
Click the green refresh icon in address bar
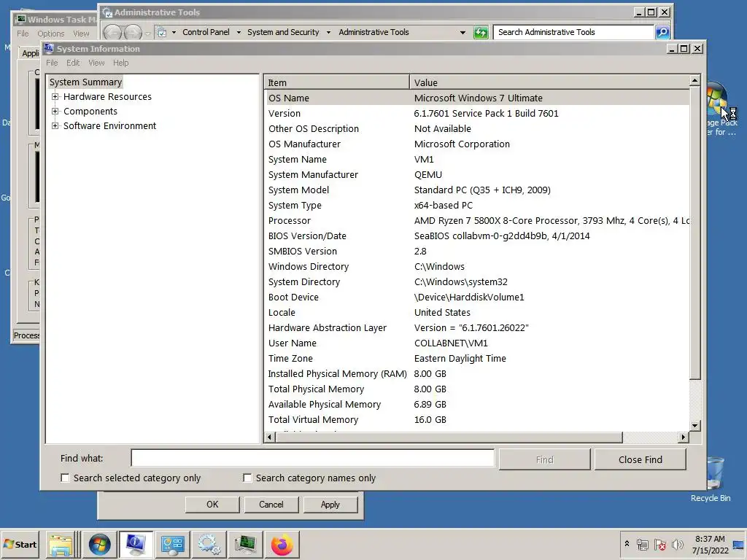[481, 32]
